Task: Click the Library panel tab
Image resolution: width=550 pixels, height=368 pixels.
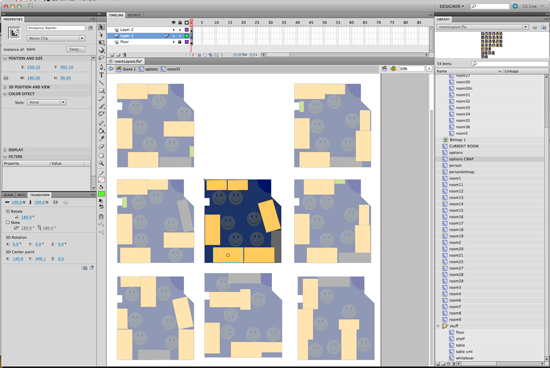Action: (x=443, y=19)
